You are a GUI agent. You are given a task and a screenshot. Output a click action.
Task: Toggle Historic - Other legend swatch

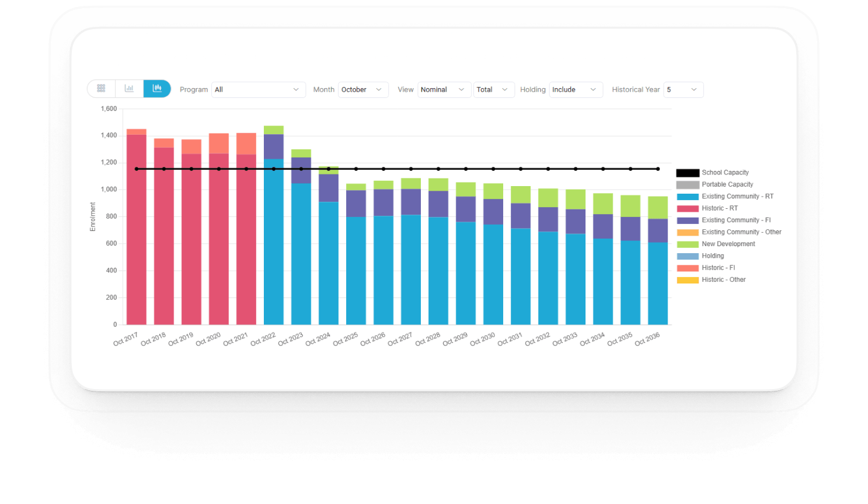688,281
